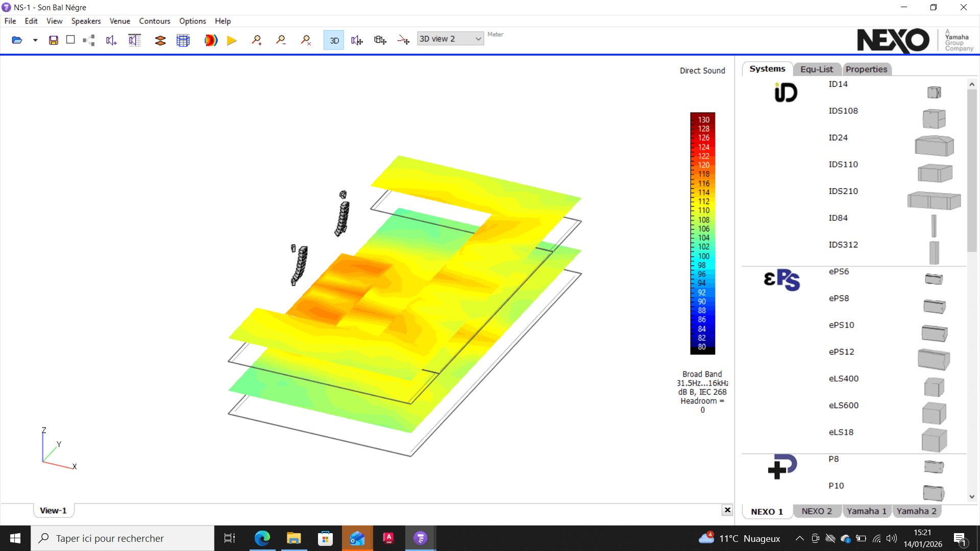This screenshot has width=980, height=551.
Task: Open the File menu
Action: point(10,21)
